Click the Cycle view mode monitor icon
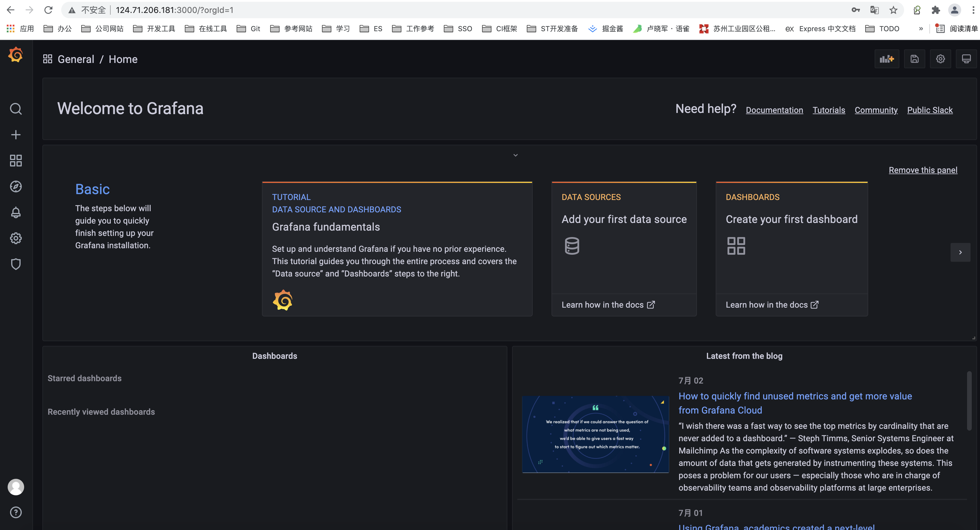This screenshot has height=530, width=980. [x=966, y=59]
